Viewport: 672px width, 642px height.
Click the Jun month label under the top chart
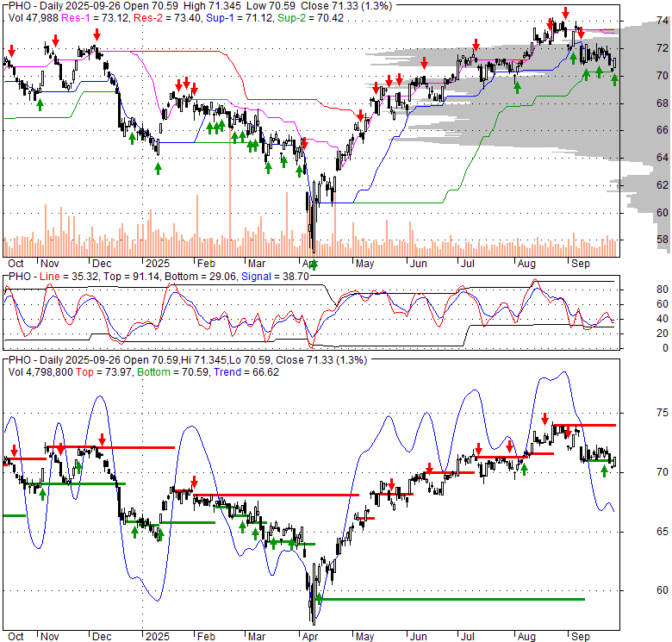point(418,263)
